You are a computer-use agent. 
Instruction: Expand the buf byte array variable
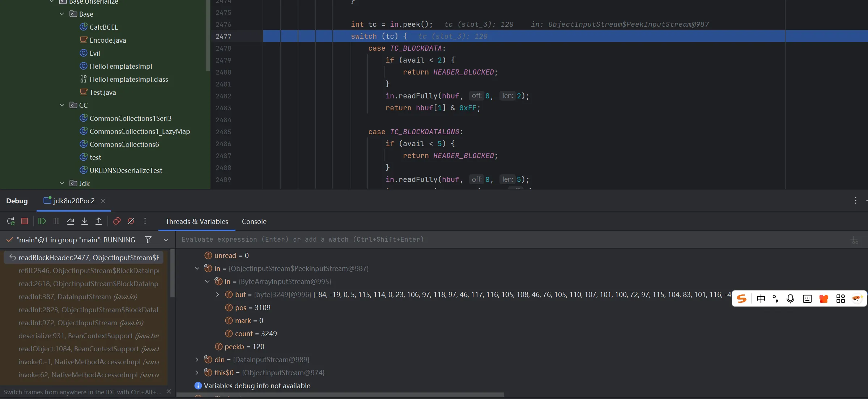coord(217,294)
